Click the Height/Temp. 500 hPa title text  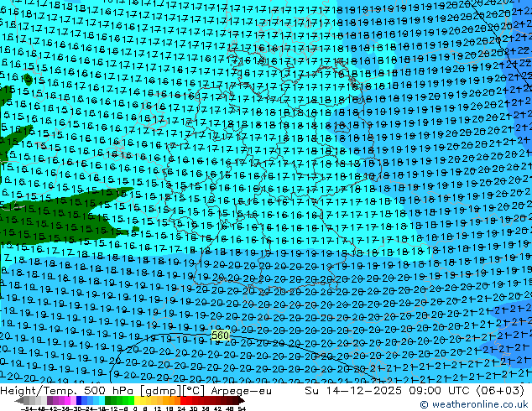point(68,391)
